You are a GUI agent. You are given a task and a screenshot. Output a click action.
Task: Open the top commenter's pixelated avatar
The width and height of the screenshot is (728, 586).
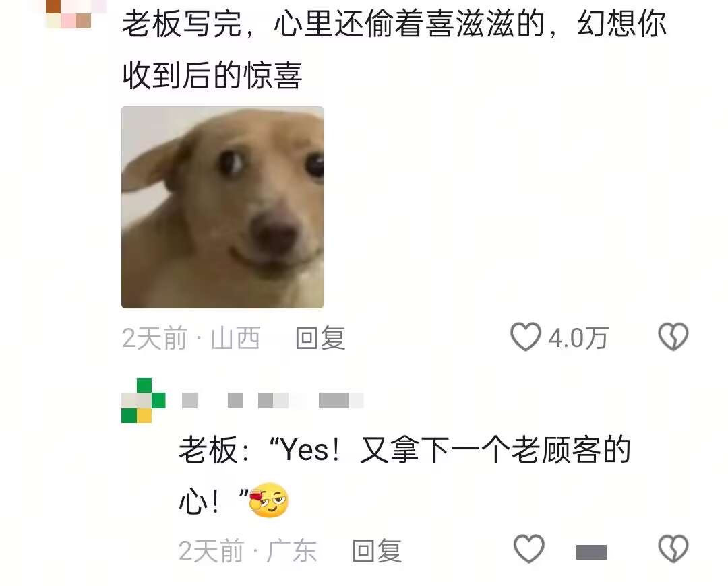(x=69, y=14)
